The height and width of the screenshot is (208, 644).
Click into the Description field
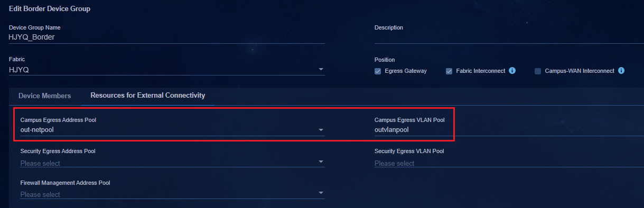509,37
